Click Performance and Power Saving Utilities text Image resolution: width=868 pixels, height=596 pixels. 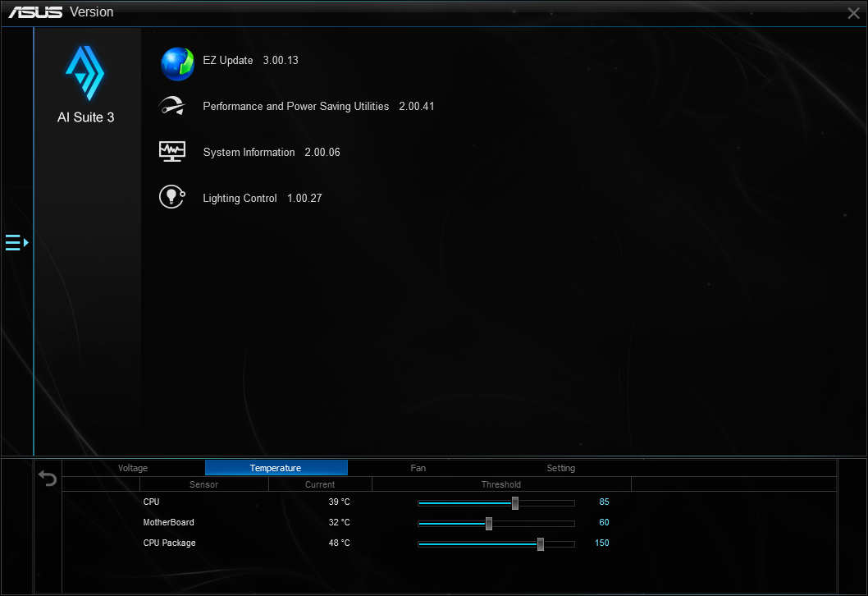[295, 107]
